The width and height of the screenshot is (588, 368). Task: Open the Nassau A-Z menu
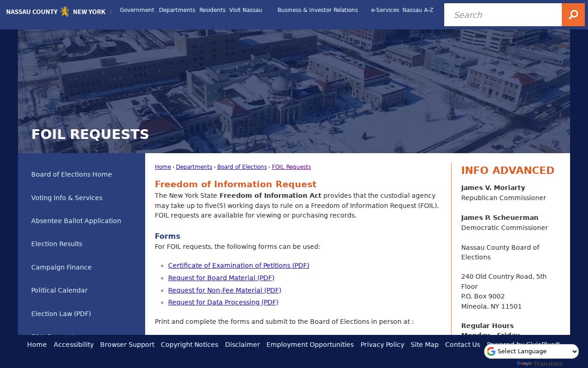click(x=418, y=10)
